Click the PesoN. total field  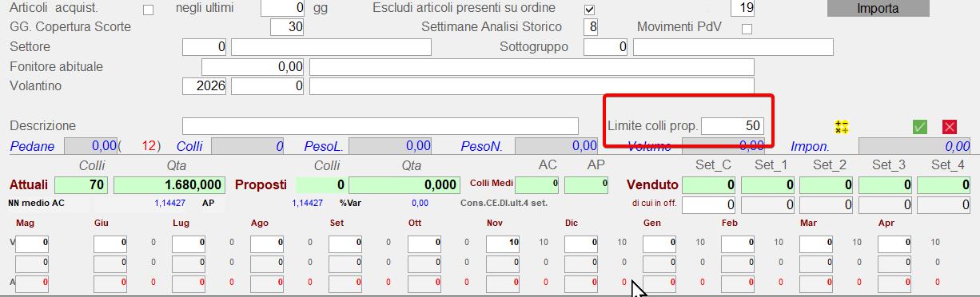[x=556, y=146]
